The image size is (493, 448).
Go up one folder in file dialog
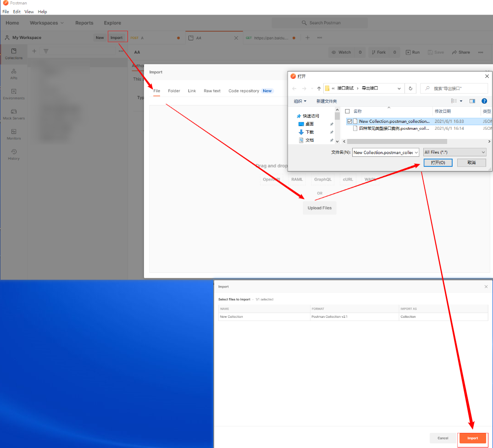[319, 88]
